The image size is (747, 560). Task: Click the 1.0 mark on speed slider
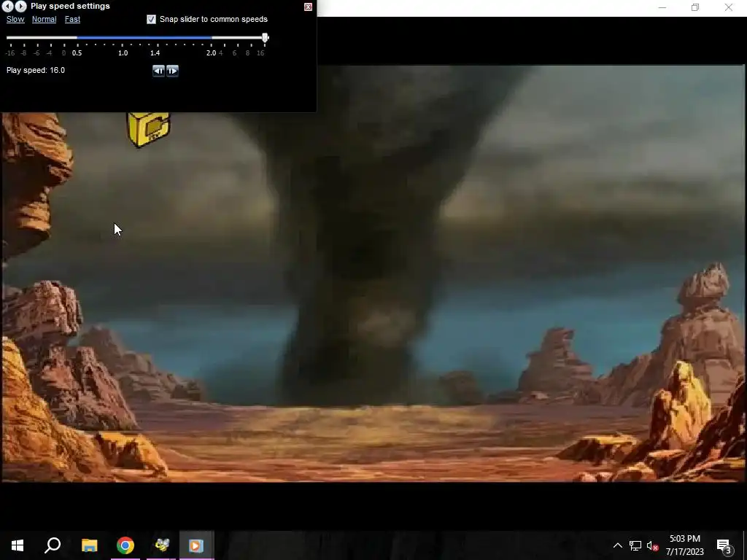pyautogui.click(x=123, y=52)
